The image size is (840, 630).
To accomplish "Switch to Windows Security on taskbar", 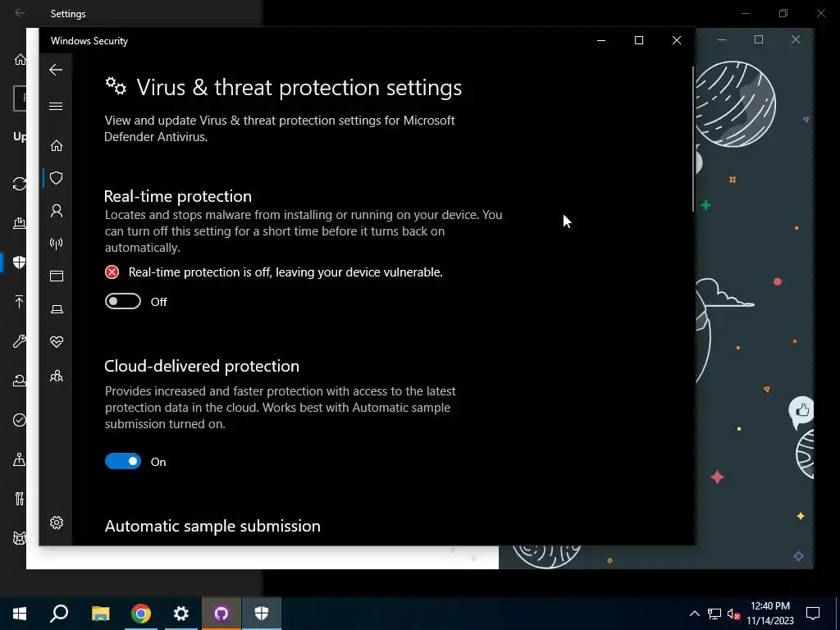I will [262, 614].
